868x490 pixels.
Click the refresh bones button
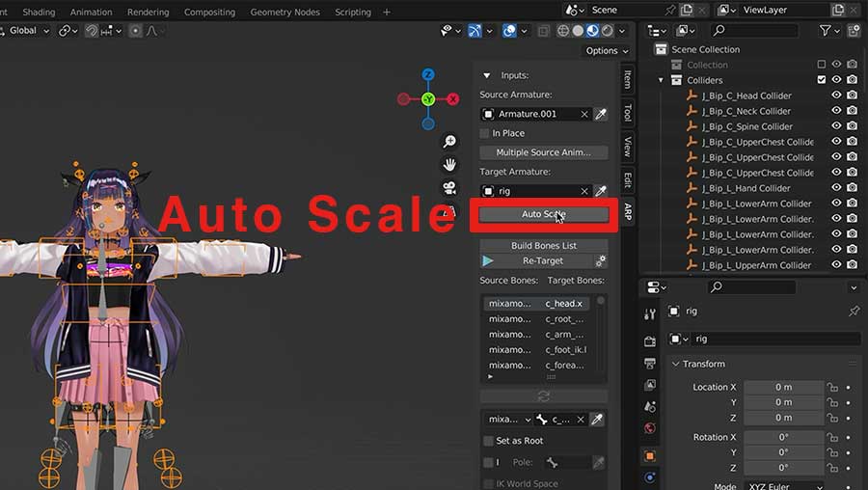pos(544,396)
